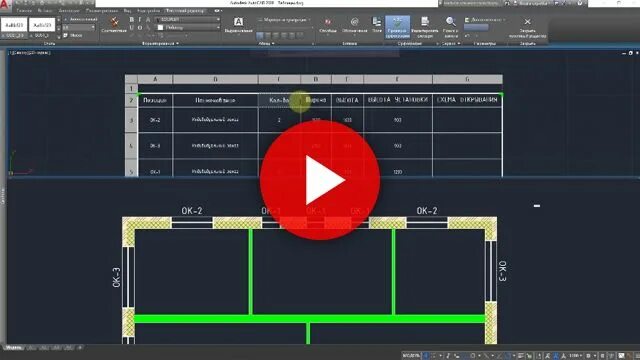This screenshot has width=640, height=360.
Task: Open the Columns (Столбцы) tool
Action: point(328,25)
